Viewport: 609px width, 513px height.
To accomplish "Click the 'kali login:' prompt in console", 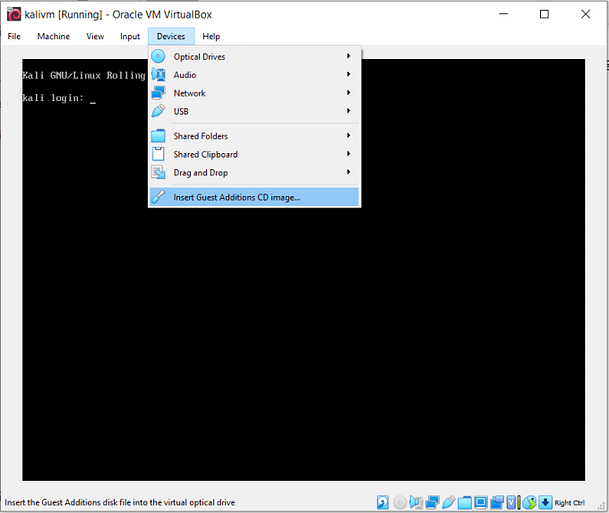I will click(53, 98).
